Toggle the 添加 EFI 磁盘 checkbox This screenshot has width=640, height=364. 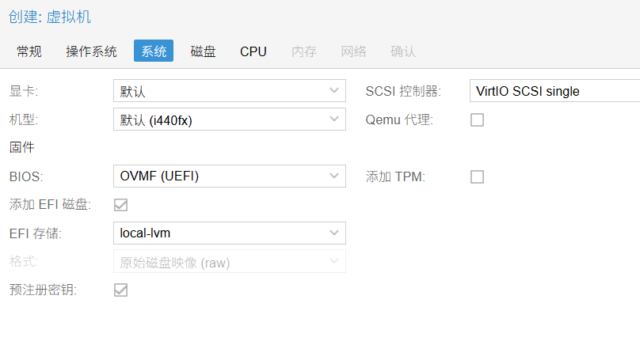121,205
